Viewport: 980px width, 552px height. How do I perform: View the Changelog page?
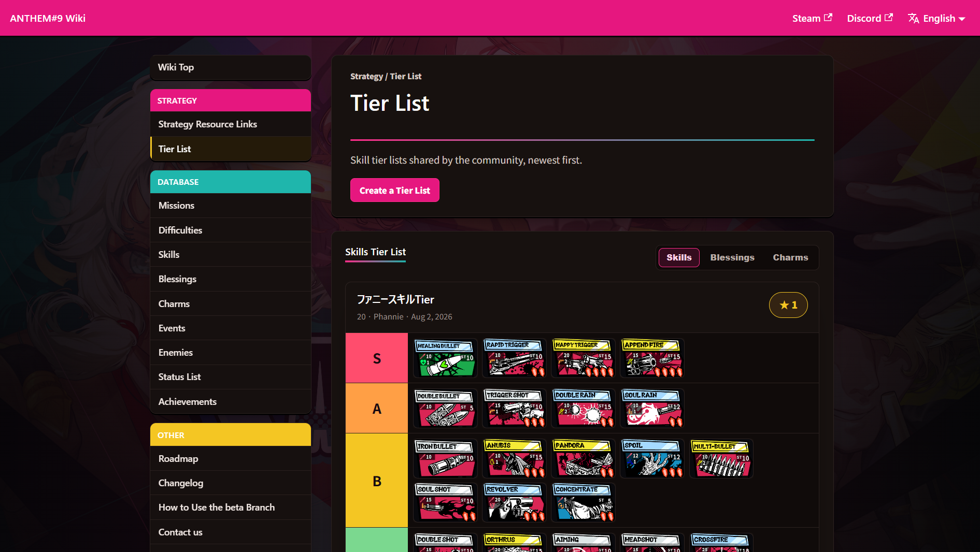[231, 483]
